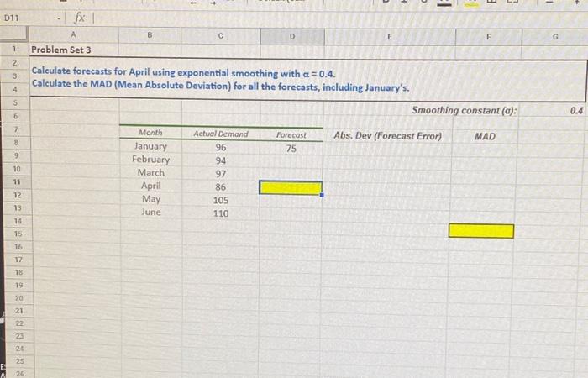Image resolution: width=588 pixels, height=378 pixels.
Task: Select January demand value 96
Action: click(221, 148)
